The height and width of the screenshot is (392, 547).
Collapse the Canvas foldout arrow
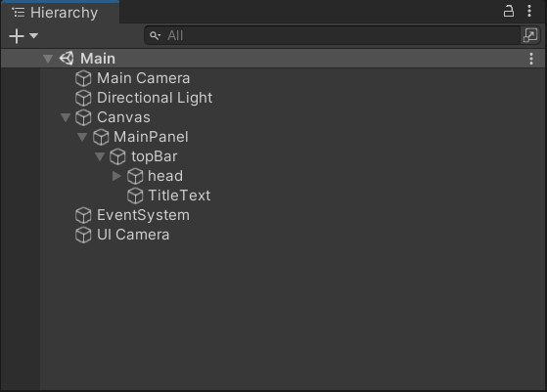66,117
